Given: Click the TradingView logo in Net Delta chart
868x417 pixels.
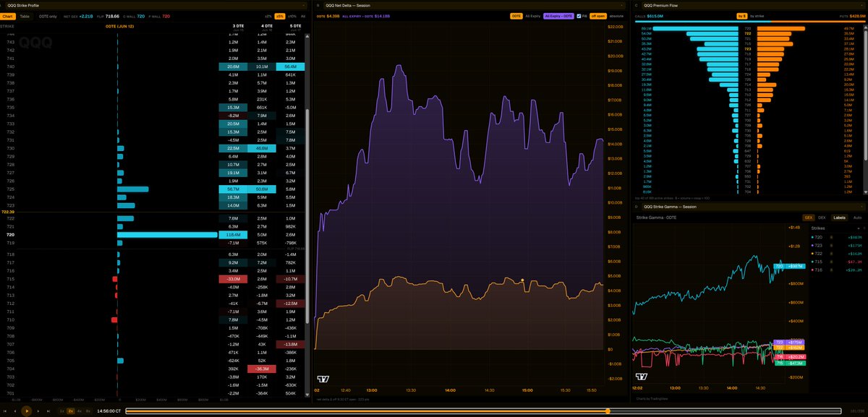Looking at the screenshot, I should coord(323,378).
